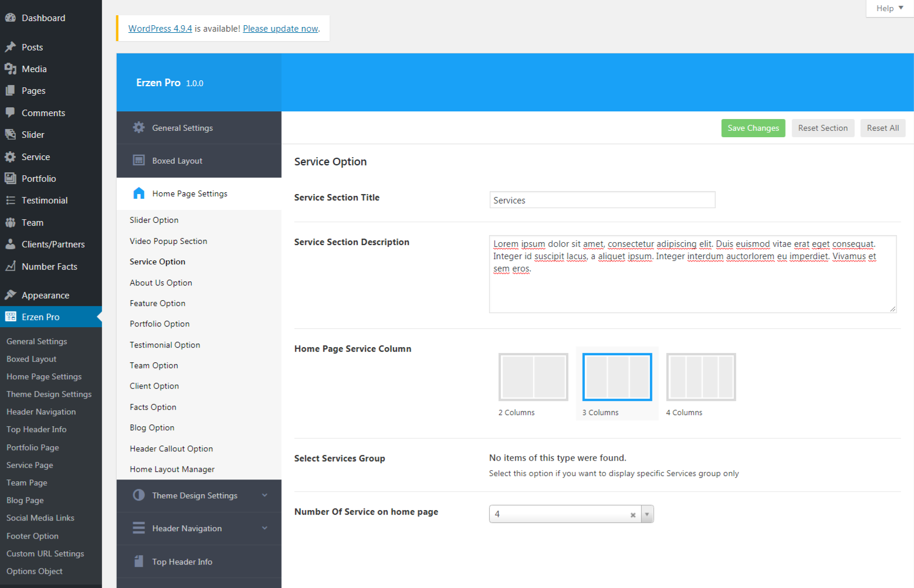Click the General Settings gear icon in panel
Screen dimensions: 914x588
pyautogui.click(x=138, y=127)
